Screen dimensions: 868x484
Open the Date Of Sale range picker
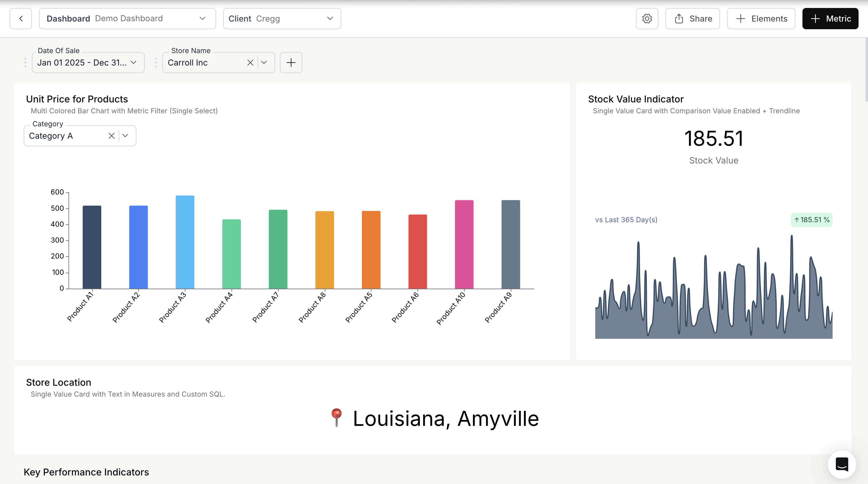(88, 63)
